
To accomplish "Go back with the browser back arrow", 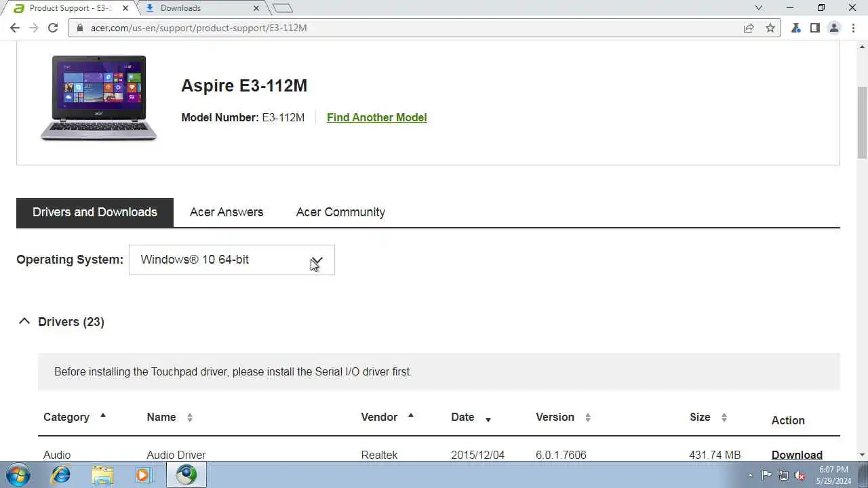I will [15, 28].
